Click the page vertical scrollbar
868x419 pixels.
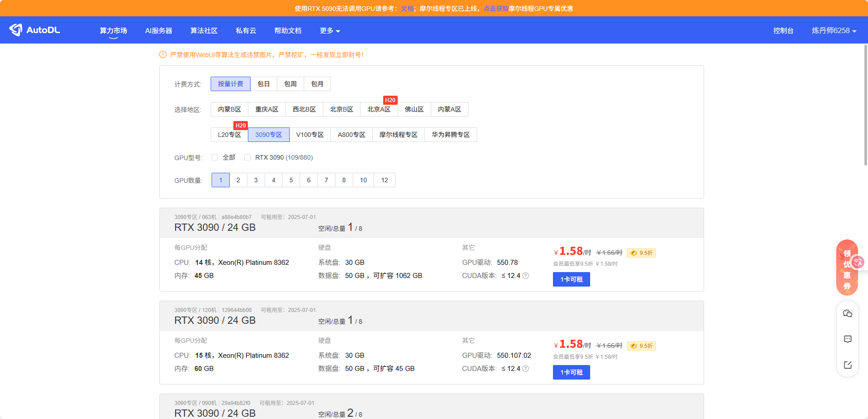[865, 104]
